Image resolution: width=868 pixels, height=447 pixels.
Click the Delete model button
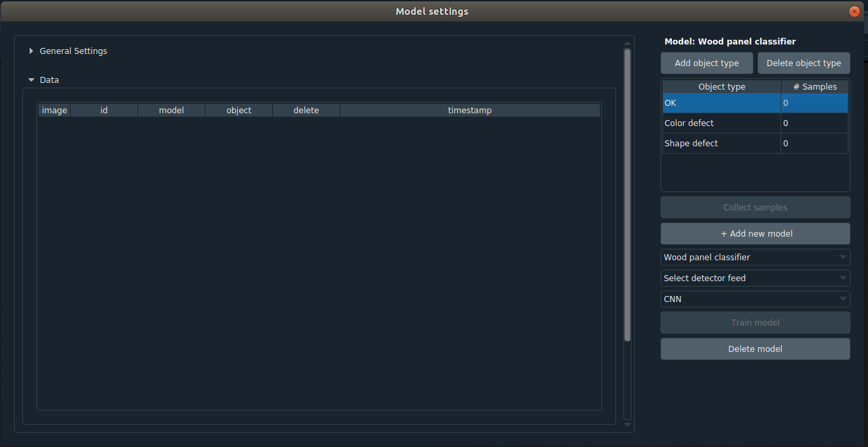click(755, 349)
